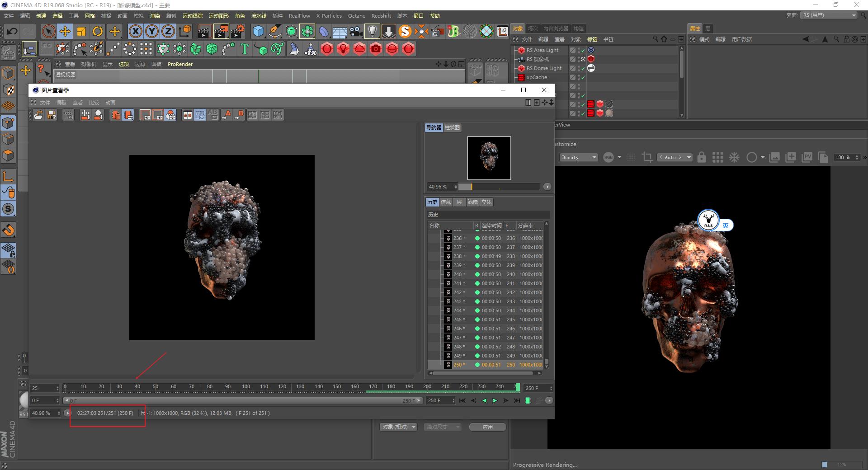Select the Text spline tool icon
Image resolution: width=868 pixels, height=470 pixels.
[245, 49]
